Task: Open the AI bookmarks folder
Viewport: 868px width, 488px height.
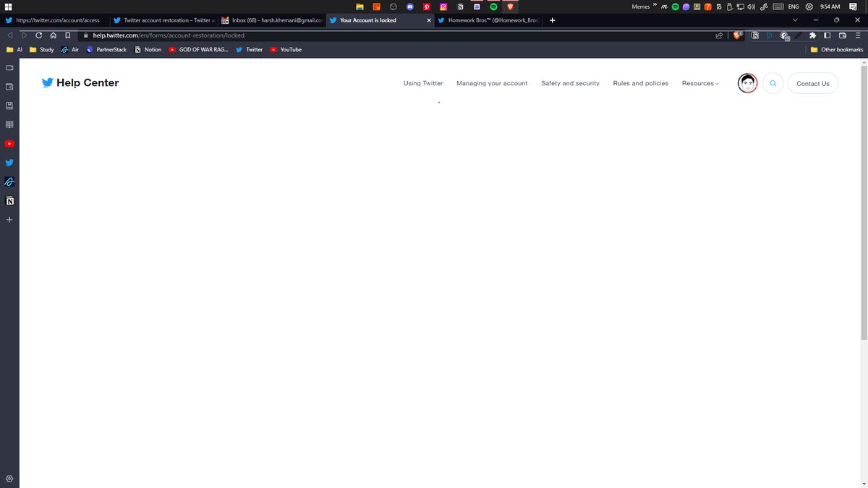Action: 14,50
